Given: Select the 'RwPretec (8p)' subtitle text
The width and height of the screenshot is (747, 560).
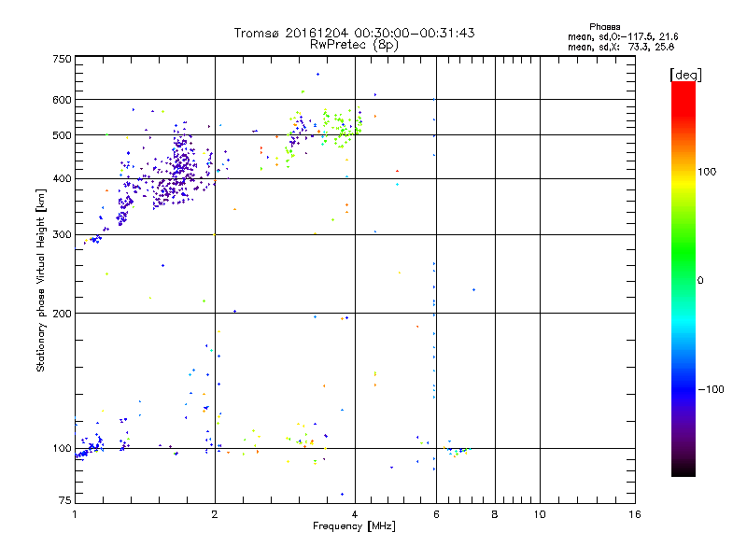Looking at the screenshot, I should [x=354, y=45].
